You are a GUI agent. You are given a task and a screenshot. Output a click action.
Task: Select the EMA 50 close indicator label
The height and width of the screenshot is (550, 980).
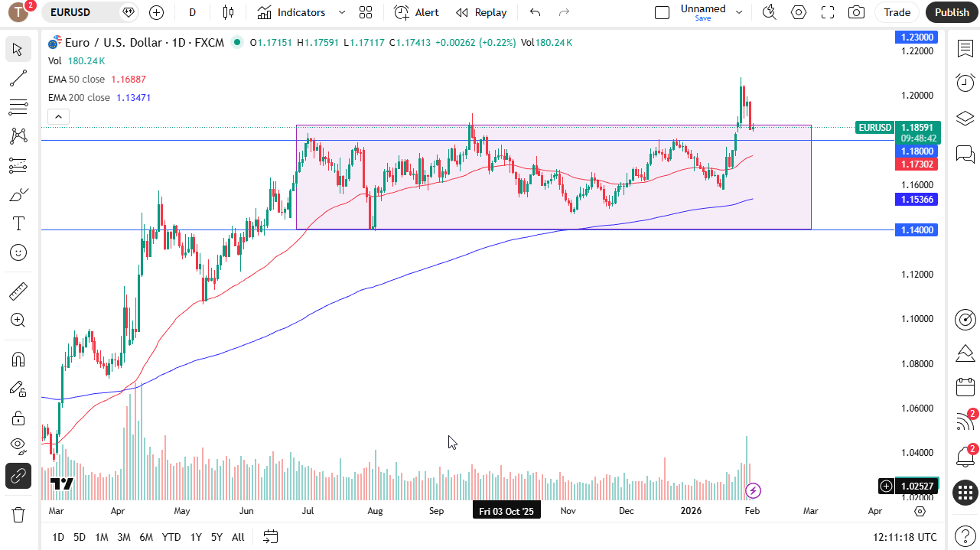pyautogui.click(x=77, y=80)
